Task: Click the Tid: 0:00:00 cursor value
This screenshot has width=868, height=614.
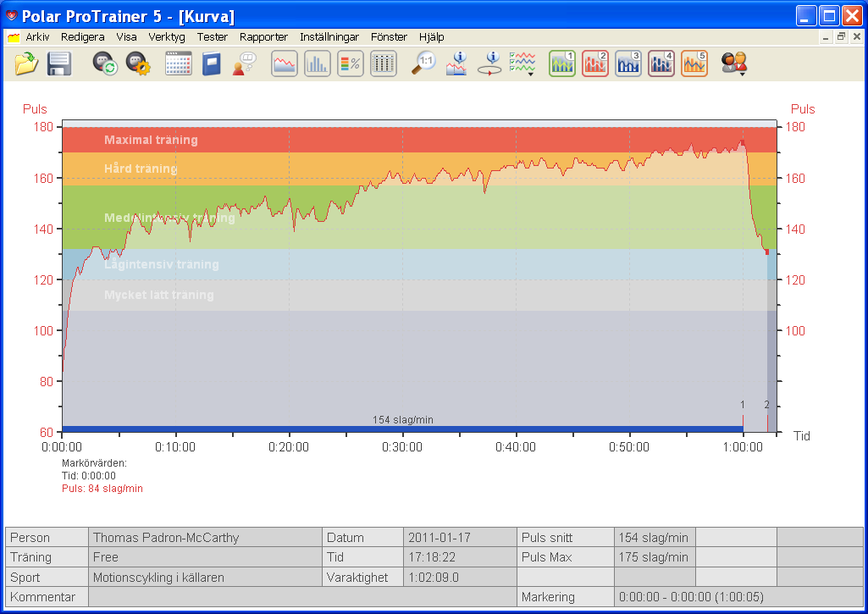Action: pyautogui.click(x=89, y=476)
